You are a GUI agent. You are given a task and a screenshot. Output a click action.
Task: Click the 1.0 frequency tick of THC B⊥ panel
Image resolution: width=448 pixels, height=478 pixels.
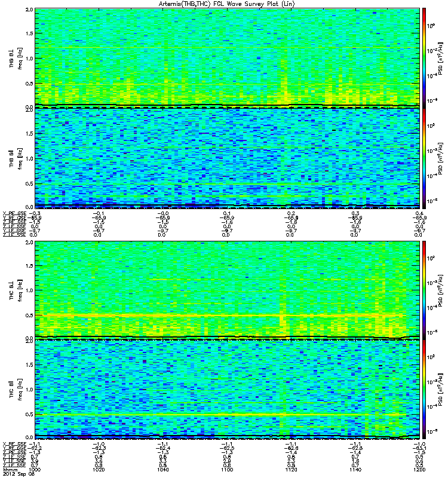[x=29, y=290]
